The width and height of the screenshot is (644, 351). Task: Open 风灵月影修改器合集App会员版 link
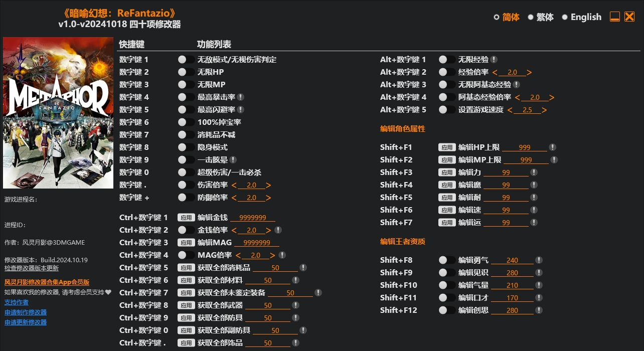[x=47, y=282]
